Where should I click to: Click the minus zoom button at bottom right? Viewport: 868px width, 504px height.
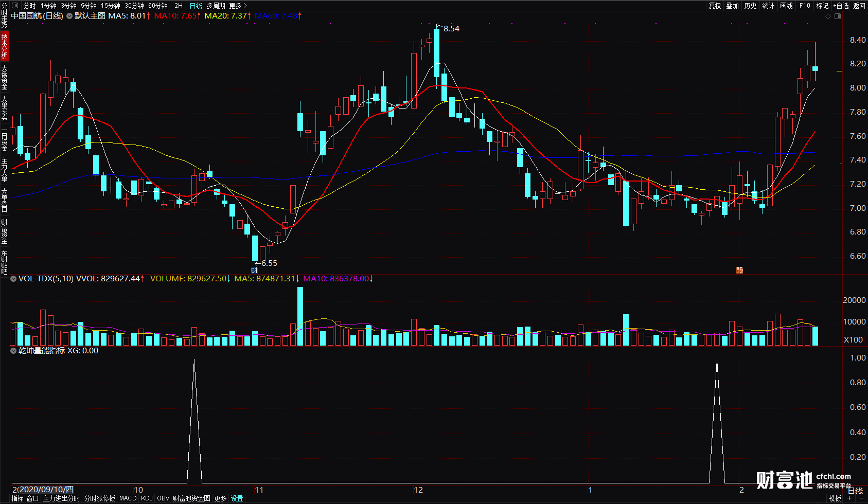862,498
